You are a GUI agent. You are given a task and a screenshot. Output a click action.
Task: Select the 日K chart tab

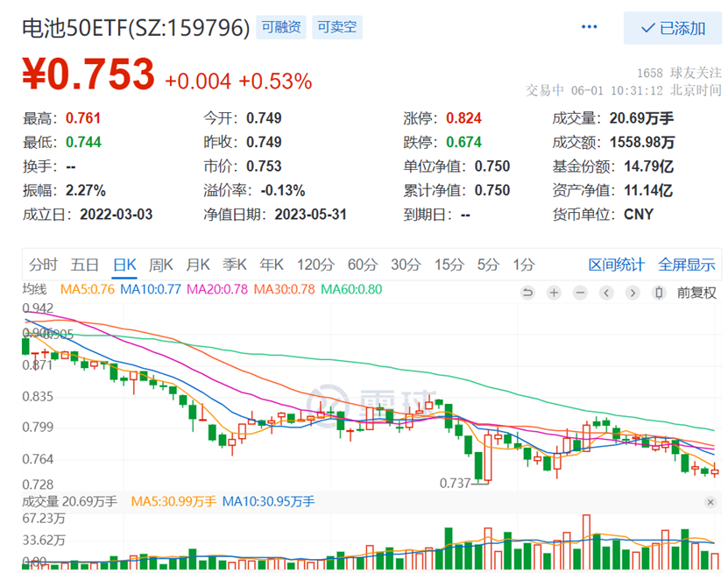(x=124, y=265)
